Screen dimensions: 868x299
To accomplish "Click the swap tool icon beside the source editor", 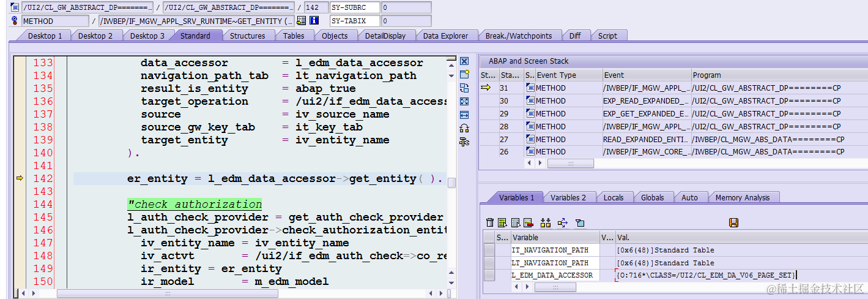I will click(464, 88).
